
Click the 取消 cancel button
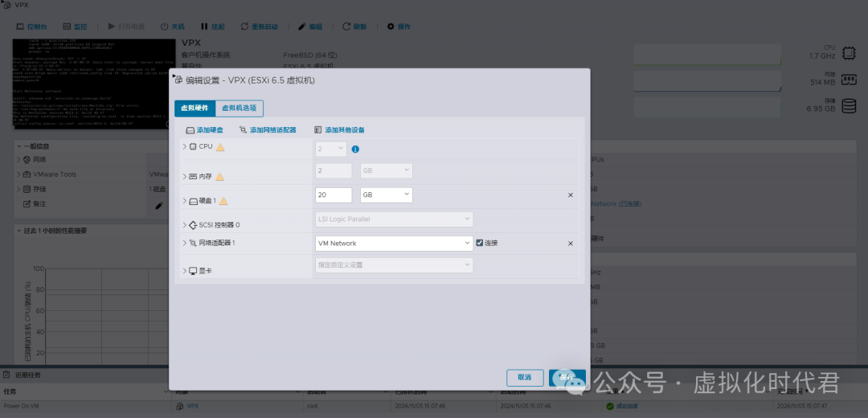point(525,378)
